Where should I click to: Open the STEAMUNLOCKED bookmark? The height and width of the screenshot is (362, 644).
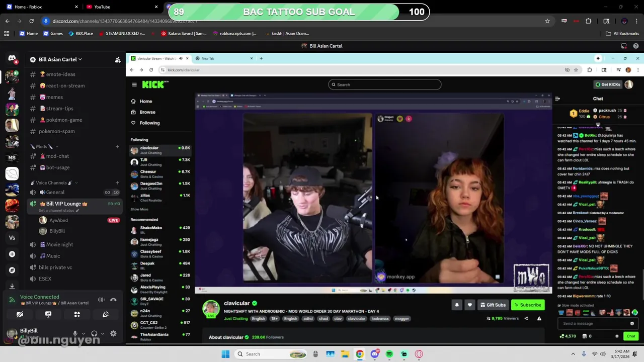[121, 33]
